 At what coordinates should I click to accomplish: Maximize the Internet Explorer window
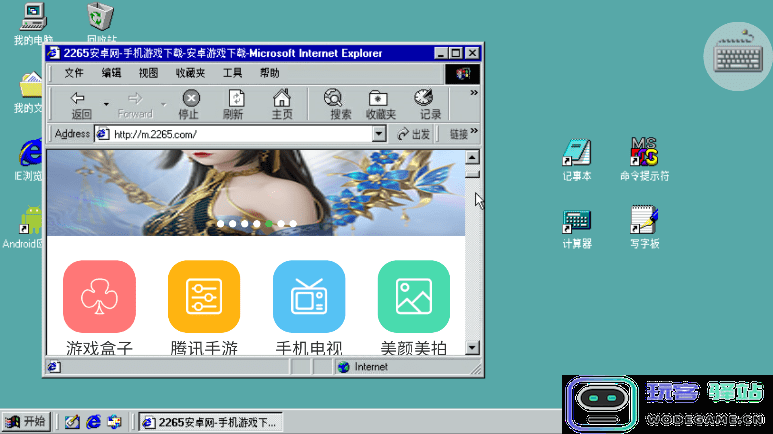[x=457, y=53]
